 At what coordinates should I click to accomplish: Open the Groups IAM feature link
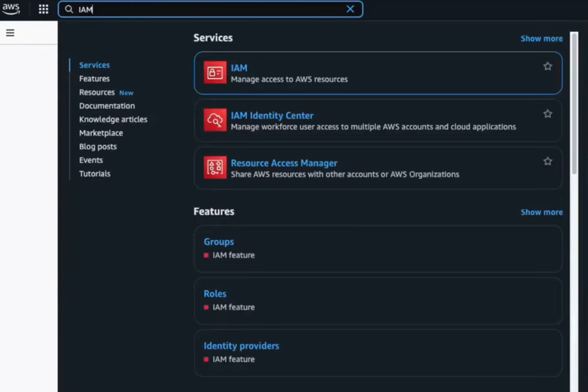(219, 242)
